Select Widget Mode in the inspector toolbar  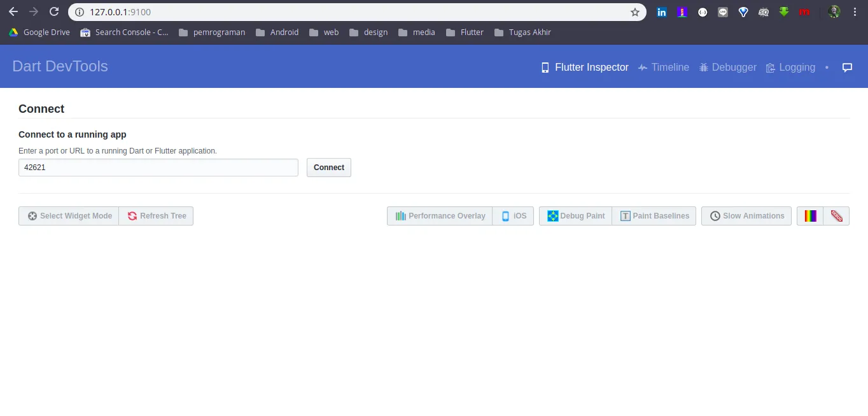(x=68, y=216)
